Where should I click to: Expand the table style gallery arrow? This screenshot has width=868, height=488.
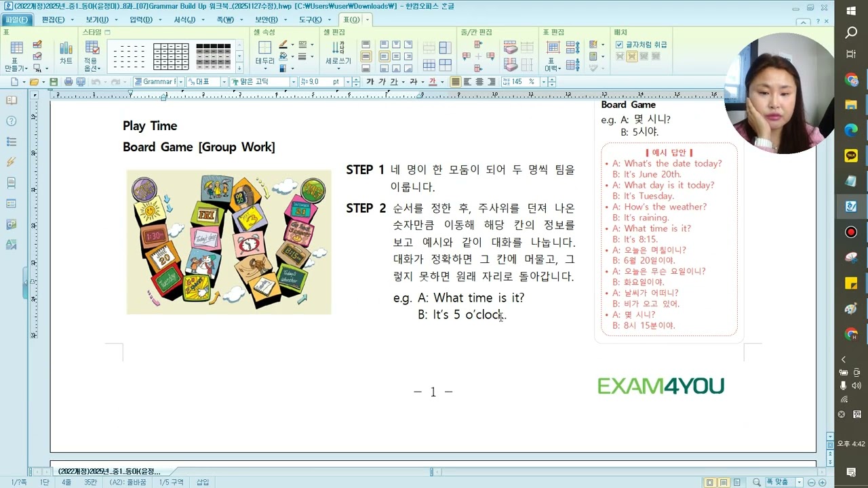coord(239,68)
